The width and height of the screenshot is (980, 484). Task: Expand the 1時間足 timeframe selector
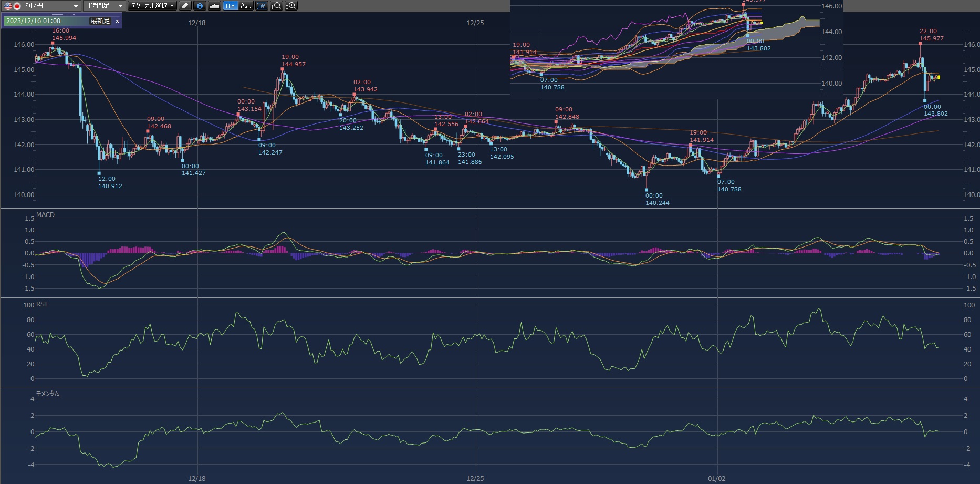coord(120,6)
